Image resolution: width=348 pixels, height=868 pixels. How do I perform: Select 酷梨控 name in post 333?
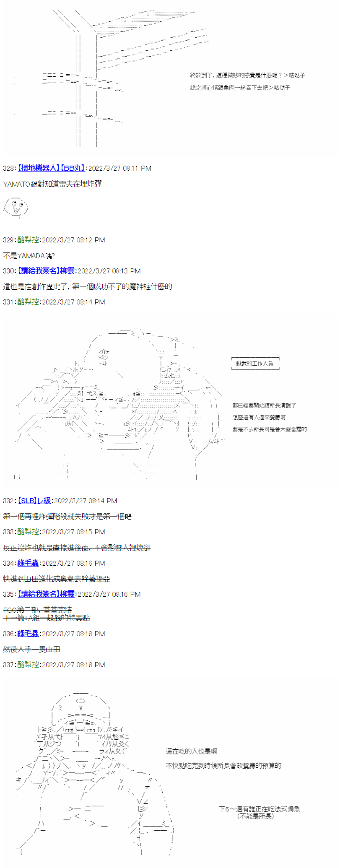point(28,532)
